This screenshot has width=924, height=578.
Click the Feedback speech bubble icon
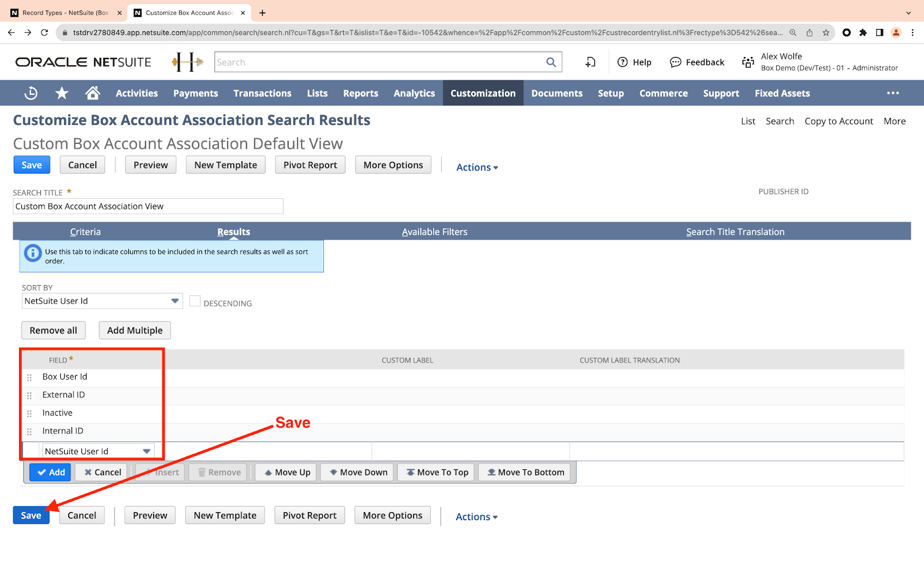click(x=675, y=62)
